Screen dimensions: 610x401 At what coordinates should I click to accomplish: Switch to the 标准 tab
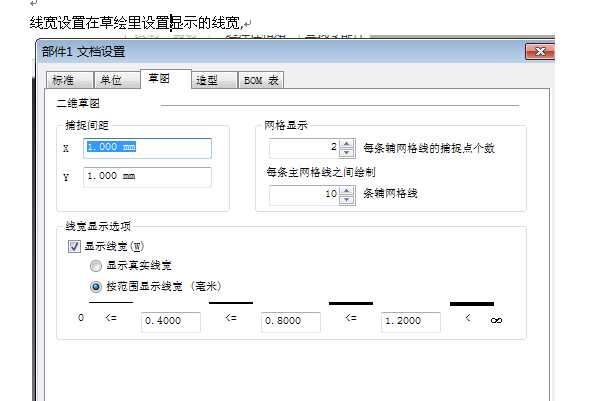(x=70, y=80)
